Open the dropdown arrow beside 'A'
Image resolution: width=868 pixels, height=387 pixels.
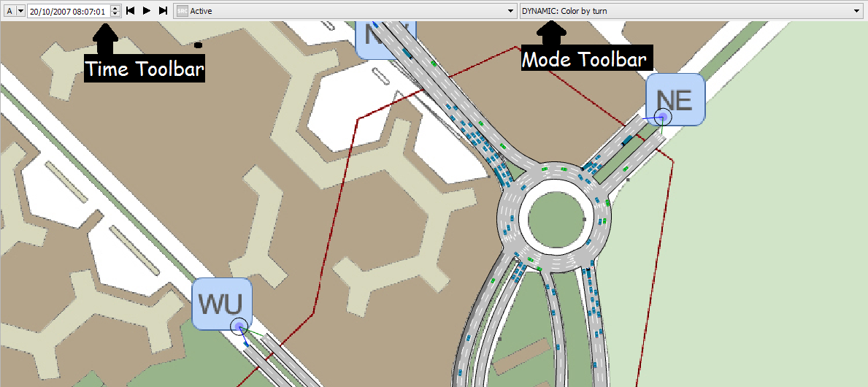[20, 11]
